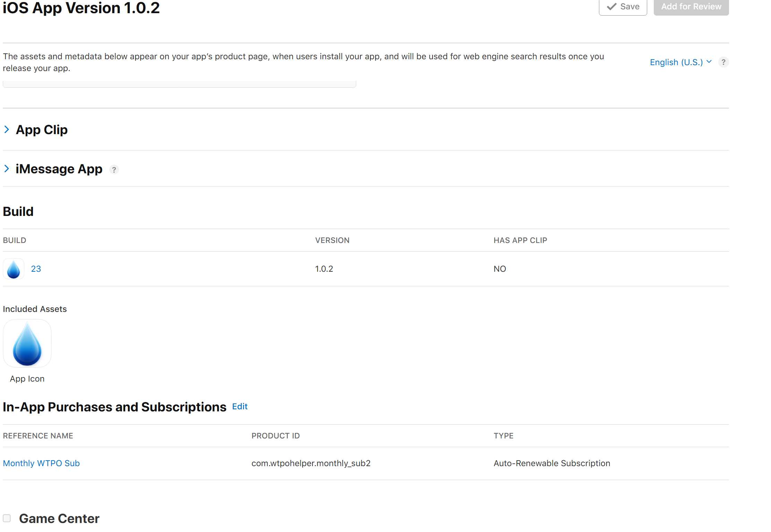Click help icon beside language selector
Screen dimensions: 771x532
[723, 62]
